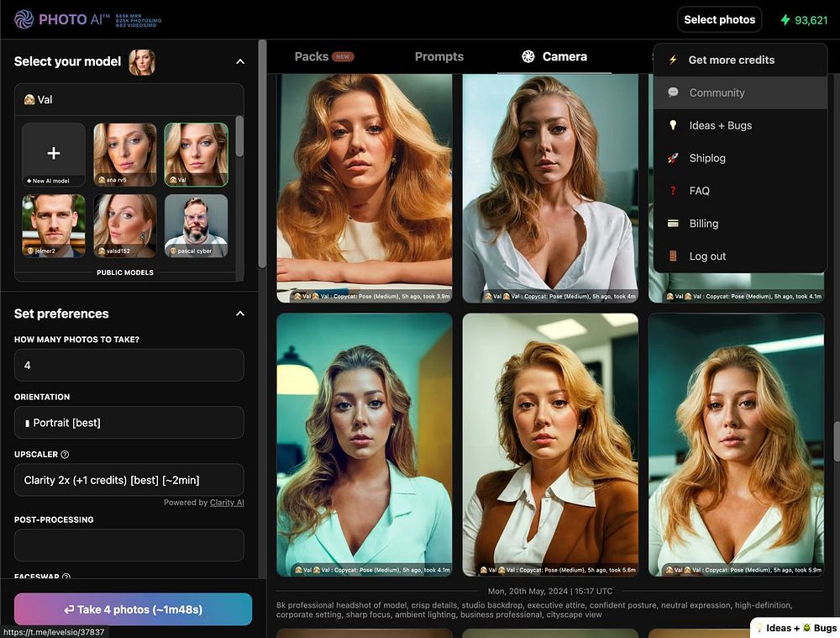Click the green lightning credits icon
Screen dimensions: 840x638
785,20
